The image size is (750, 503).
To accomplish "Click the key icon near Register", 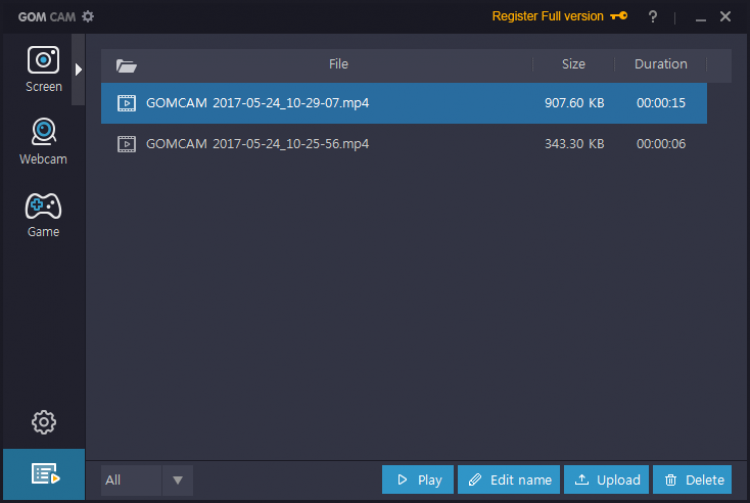I will coord(619,16).
